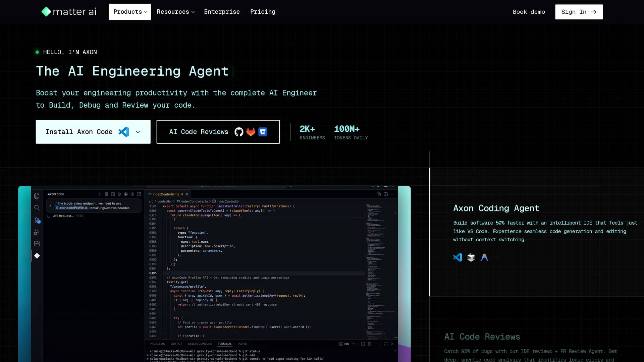Click the Axon Coding Agent heading

click(x=496, y=208)
